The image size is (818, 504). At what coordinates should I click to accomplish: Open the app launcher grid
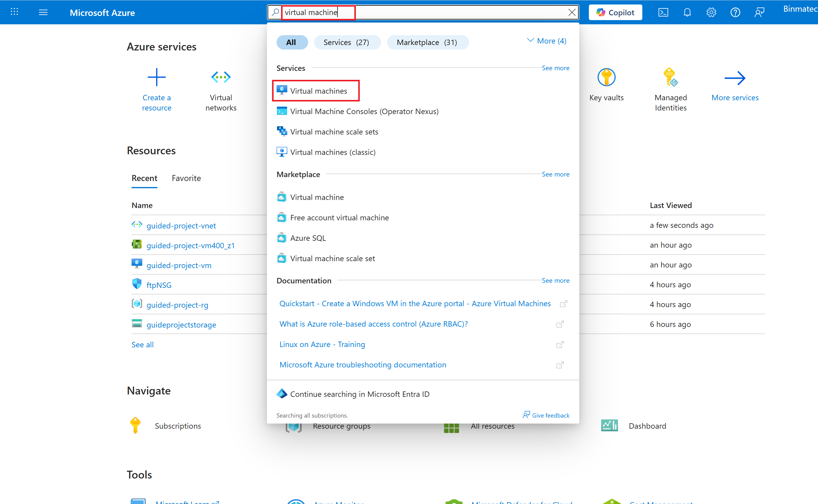pyautogui.click(x=14, y=12)
